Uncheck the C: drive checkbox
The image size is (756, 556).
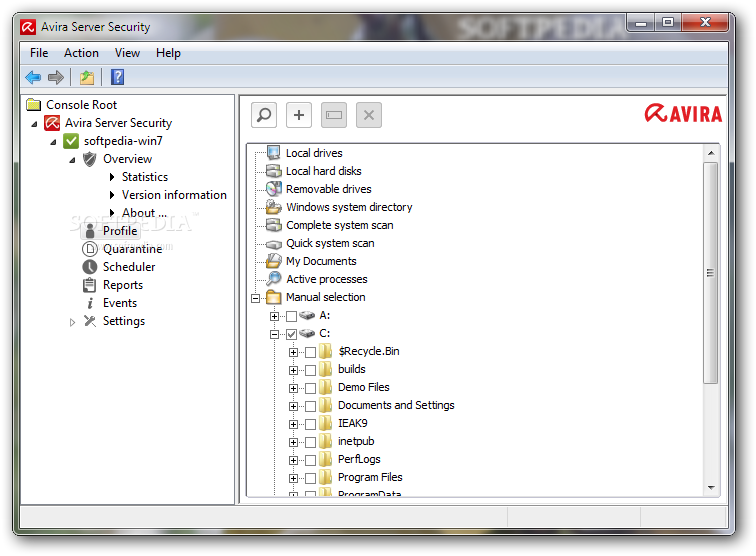point(291,334)
